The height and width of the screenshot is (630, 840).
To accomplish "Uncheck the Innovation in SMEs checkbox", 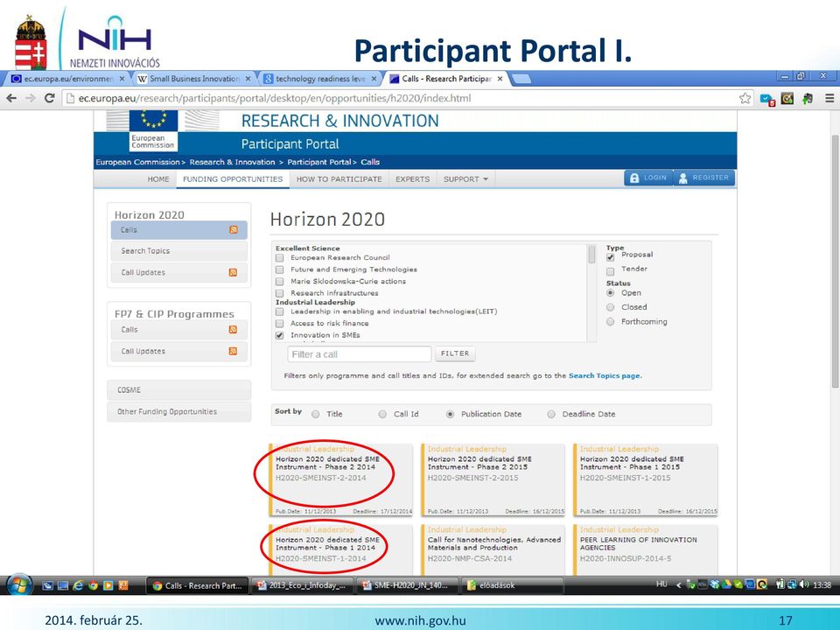I will (280, 335).
